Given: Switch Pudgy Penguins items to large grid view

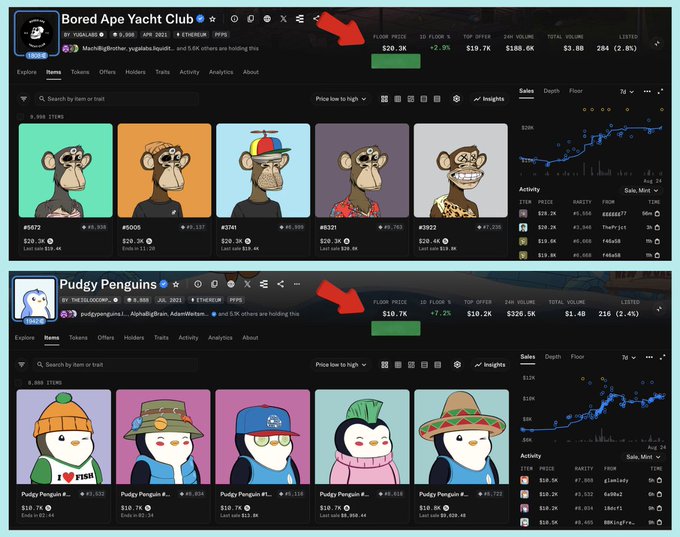Looking at the screenshot, I should (x=385, y=365).
